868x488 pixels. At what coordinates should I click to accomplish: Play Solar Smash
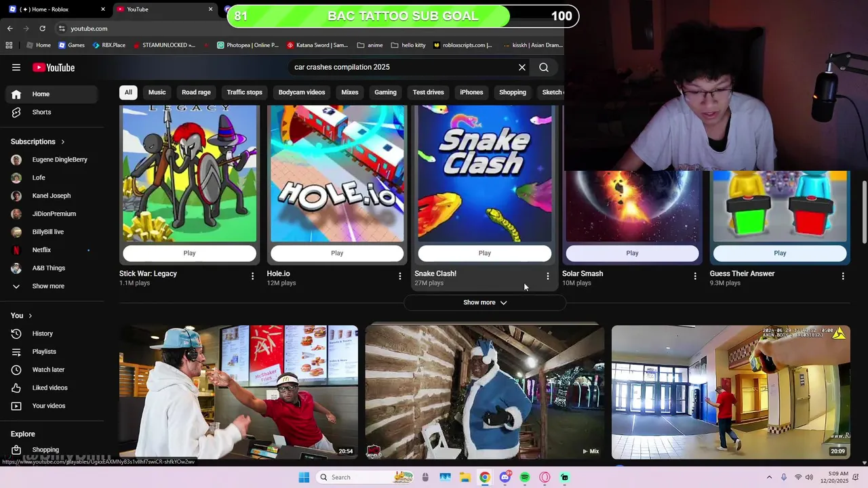click(632, 253)
